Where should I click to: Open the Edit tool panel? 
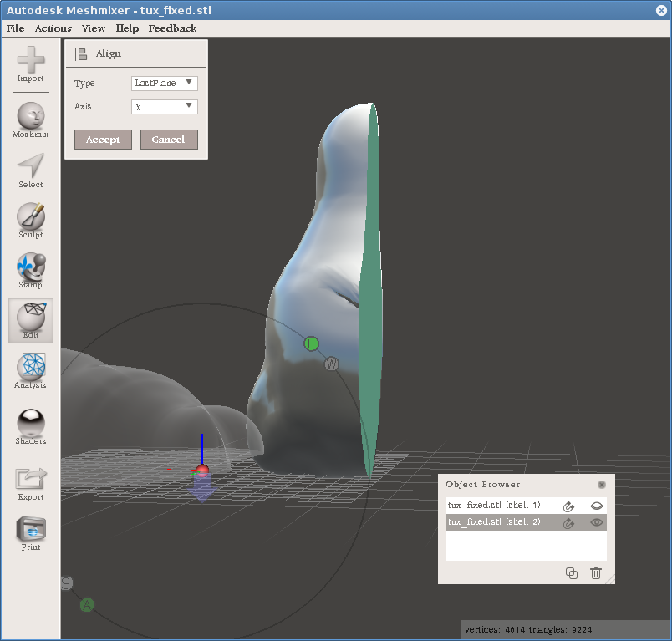[31, 321]
